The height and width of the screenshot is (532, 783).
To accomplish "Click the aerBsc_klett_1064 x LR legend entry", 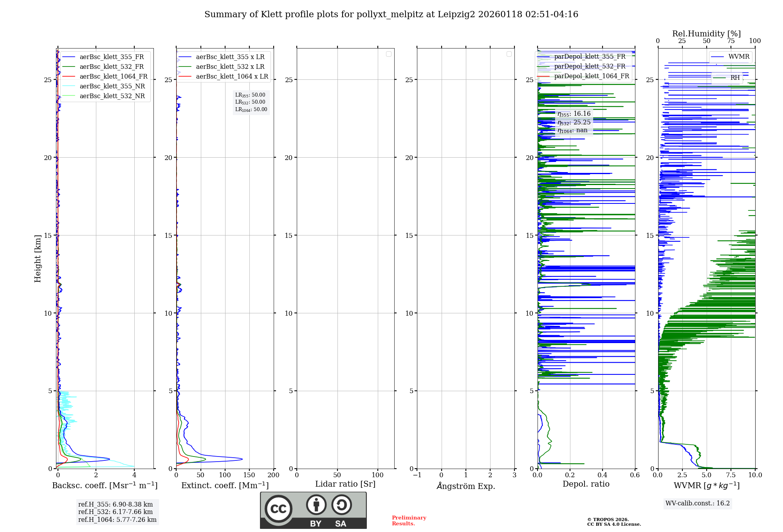I will pyautogui.click(x=232, y=77).
